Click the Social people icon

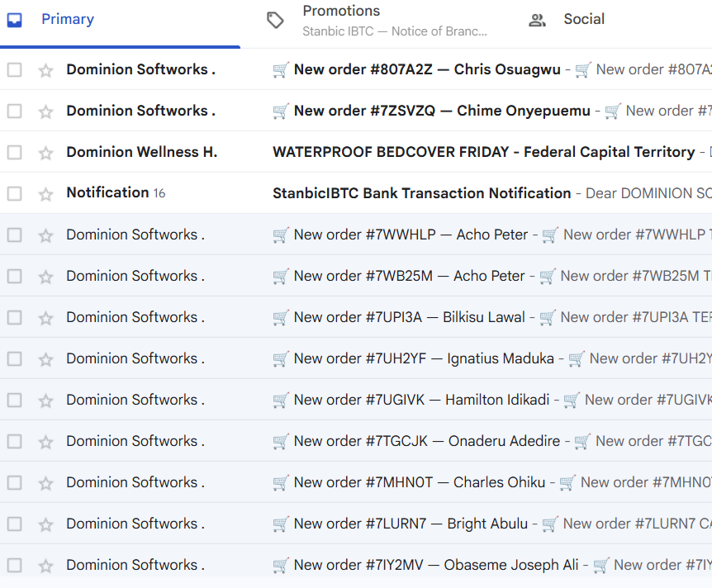click(537, 20)
